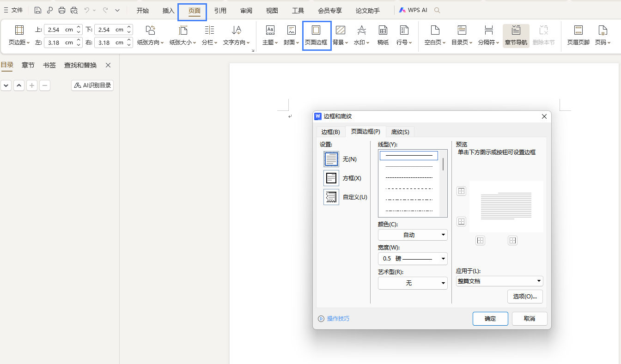Open the 颜色(C) color dropdown

(x=413, y=235)
